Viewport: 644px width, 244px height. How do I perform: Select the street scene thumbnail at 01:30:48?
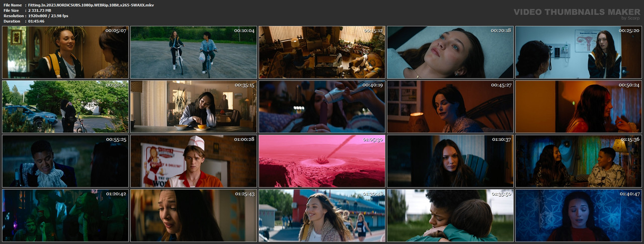(322, 215)
